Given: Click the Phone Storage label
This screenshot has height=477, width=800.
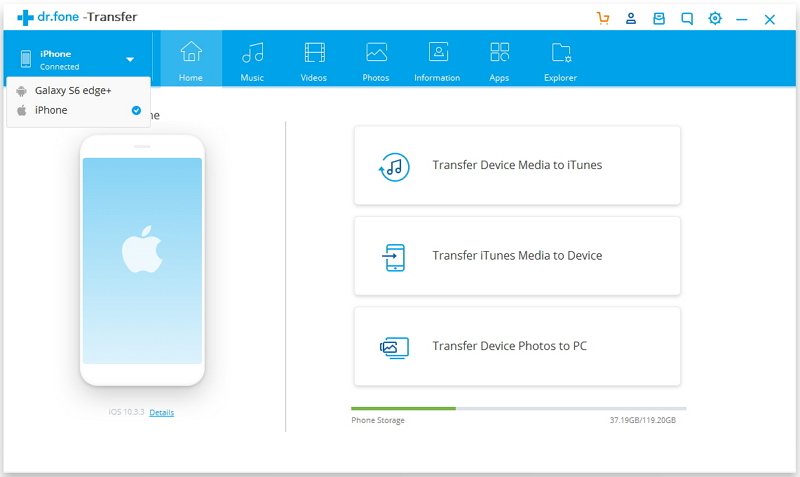Looking at the screenshot, I should click(378, 420).
